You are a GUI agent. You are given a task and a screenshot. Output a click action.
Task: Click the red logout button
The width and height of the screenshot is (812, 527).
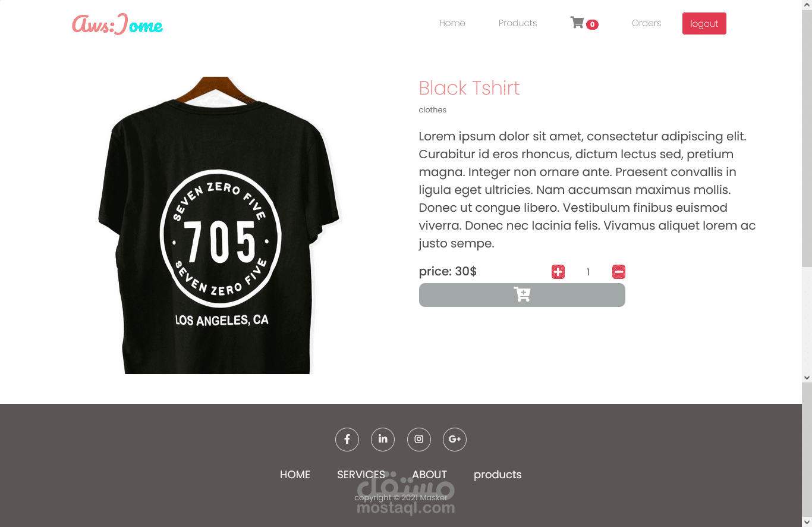704,23
